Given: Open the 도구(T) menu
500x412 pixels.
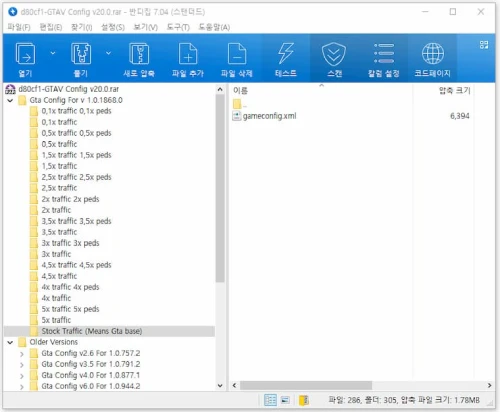Looking at the screenshot, I should click(178, 27).
